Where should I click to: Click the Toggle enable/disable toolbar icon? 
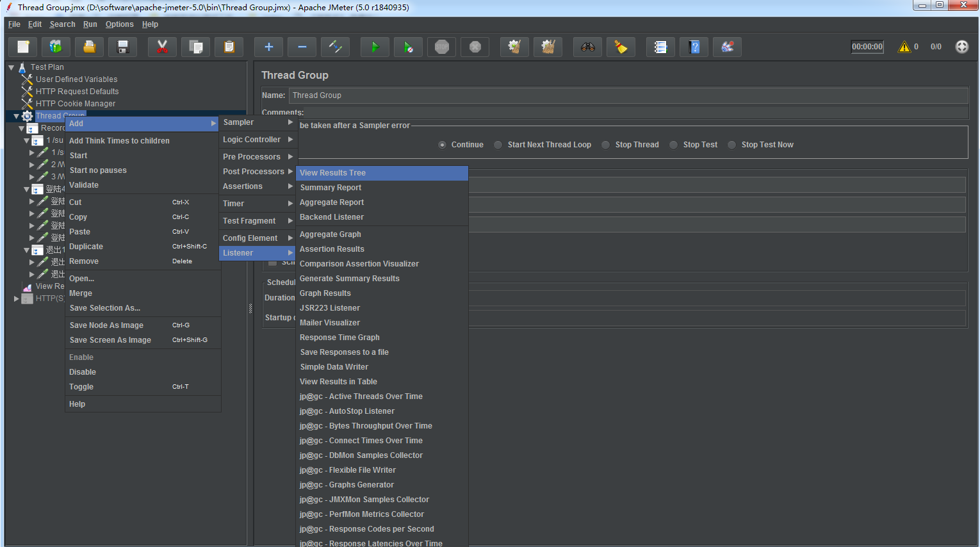335,47
